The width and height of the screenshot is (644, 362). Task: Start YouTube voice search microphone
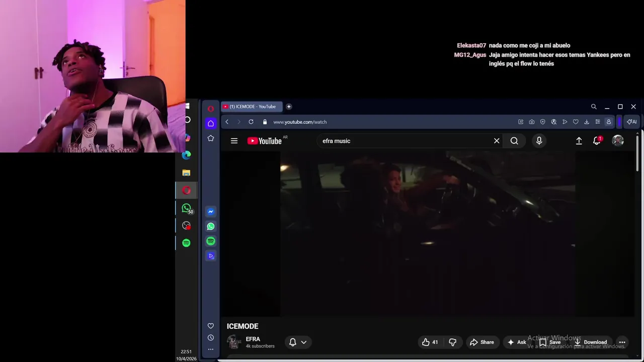539,141
